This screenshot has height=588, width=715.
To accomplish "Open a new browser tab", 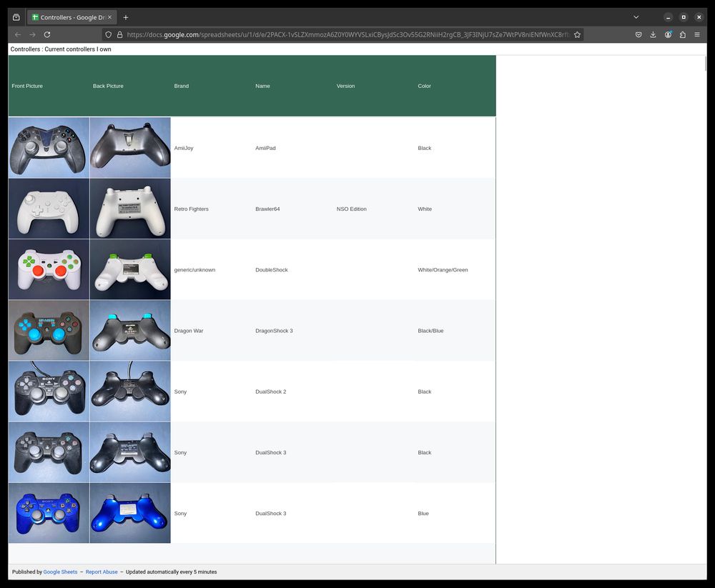I will click(x=126, y=17).
